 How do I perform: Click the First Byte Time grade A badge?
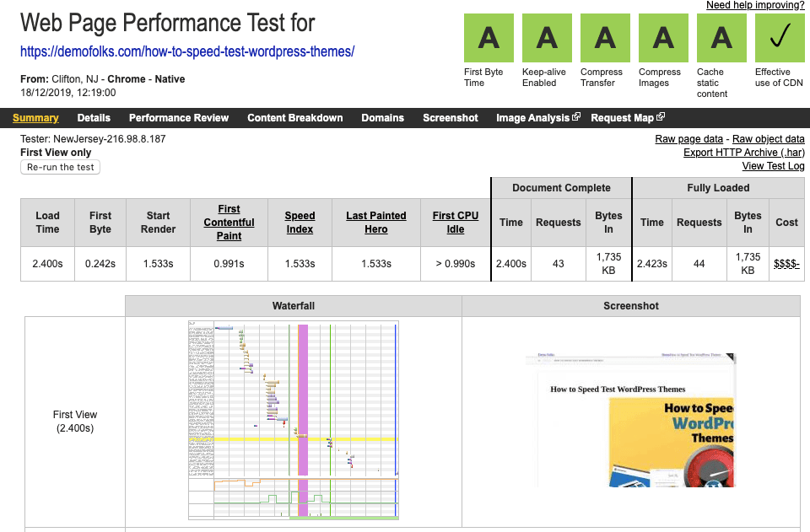[x=489, y=38]
